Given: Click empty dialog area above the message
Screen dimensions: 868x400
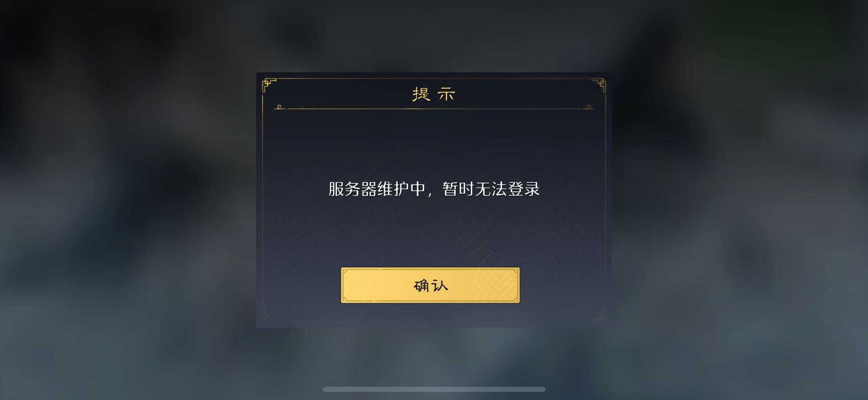Looking at the screenshot, I should pos(434,142).
